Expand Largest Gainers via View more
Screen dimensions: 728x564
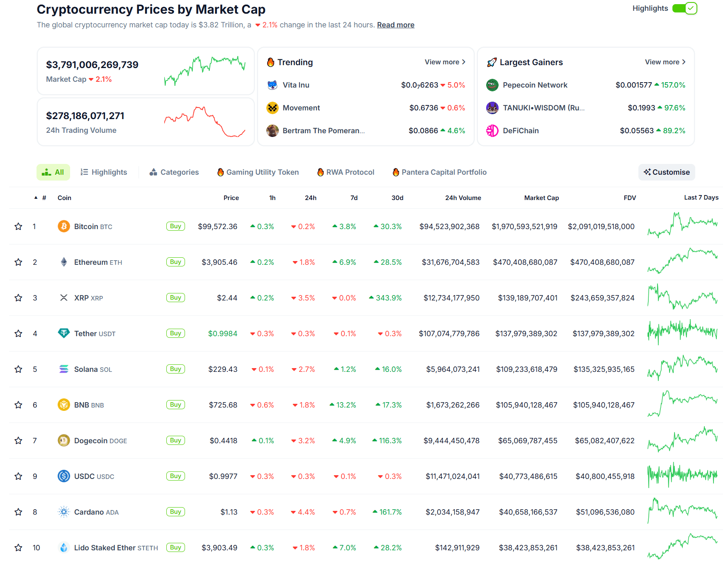[665, 62]
